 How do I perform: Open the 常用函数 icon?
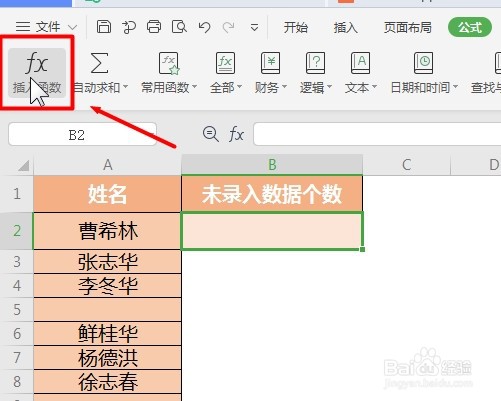[169, 63]
